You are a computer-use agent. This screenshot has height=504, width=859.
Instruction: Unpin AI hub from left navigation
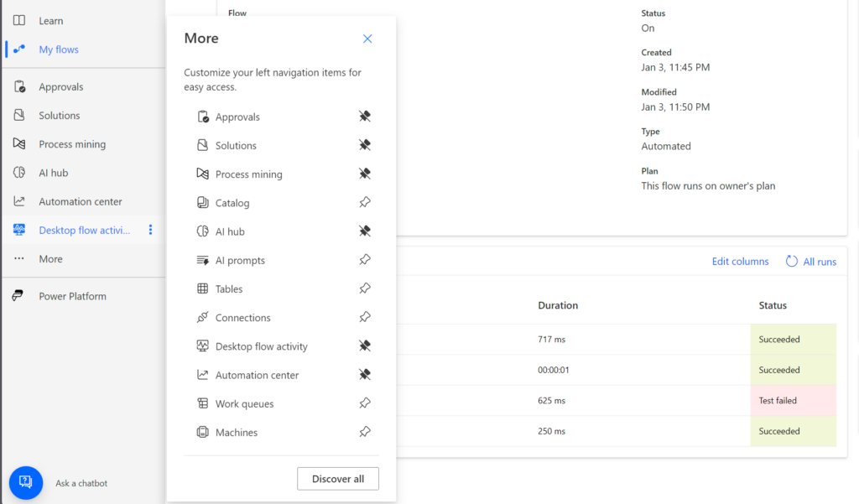point(365,231)
